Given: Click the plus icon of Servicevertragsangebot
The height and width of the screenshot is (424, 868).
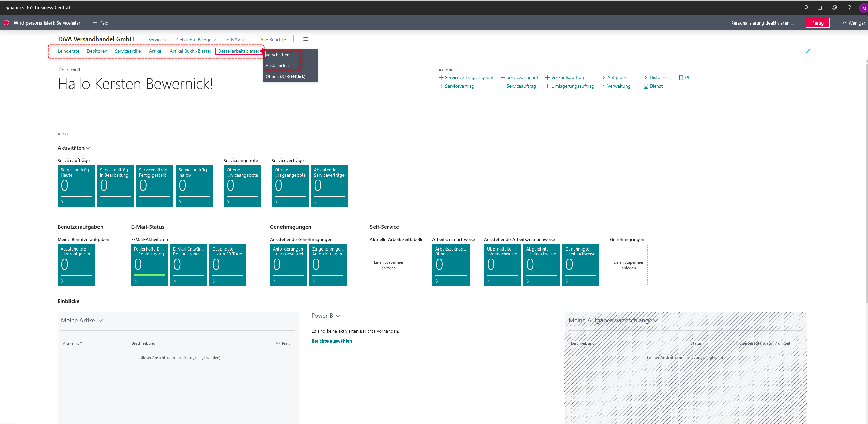Looking at the screenshot, I should point(441,78).
